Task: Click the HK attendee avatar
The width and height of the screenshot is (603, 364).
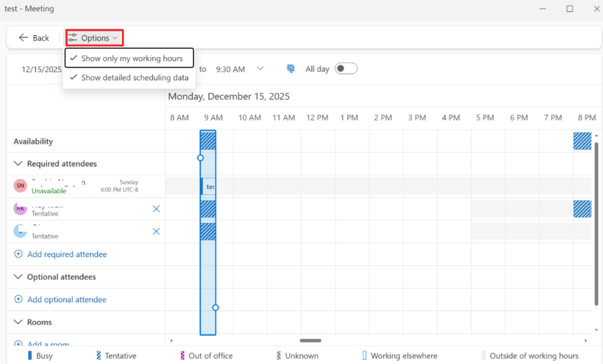Action: (20, 209)
